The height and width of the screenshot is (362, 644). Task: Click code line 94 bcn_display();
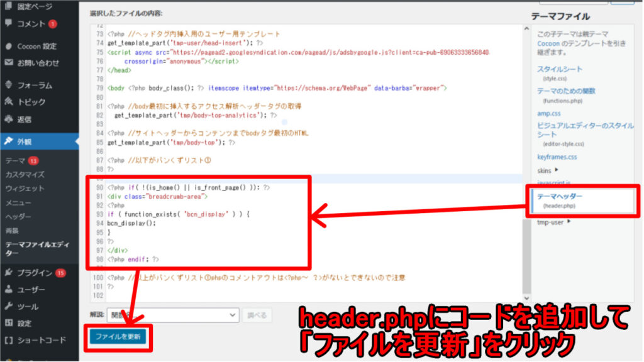132,223
